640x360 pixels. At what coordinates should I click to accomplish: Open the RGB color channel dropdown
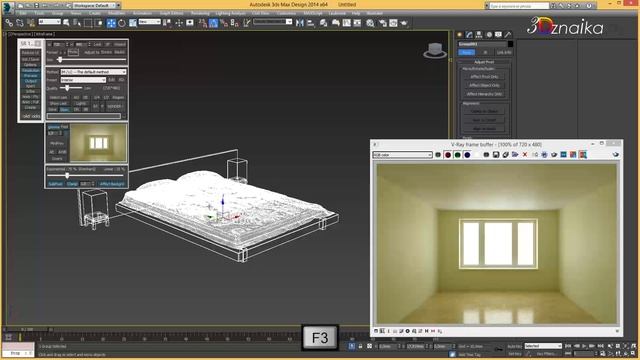[402, 155]
